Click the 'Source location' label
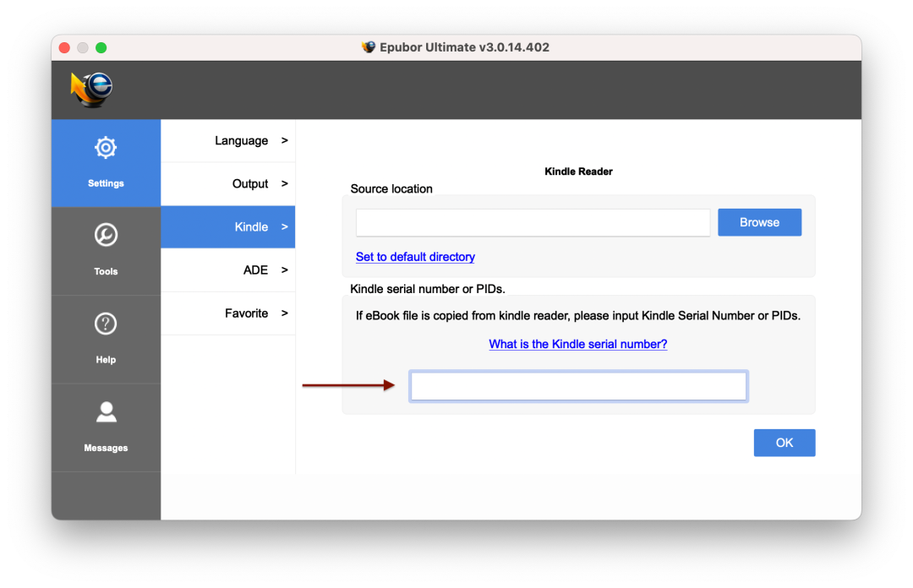The height and width of the screenshot is (588, 913). (x=391, y=188)
